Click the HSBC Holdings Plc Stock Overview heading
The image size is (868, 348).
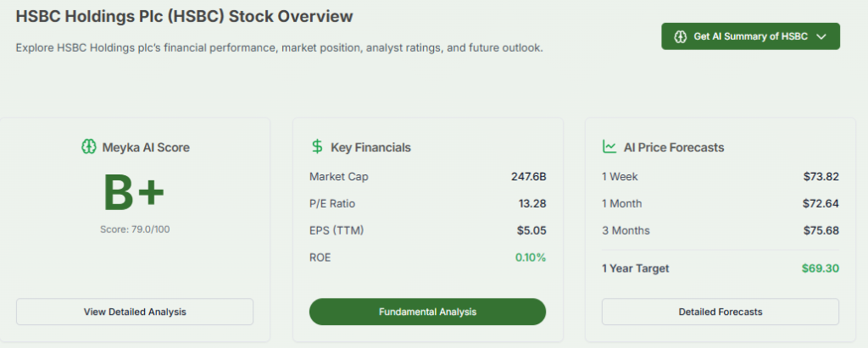[185, 16]
